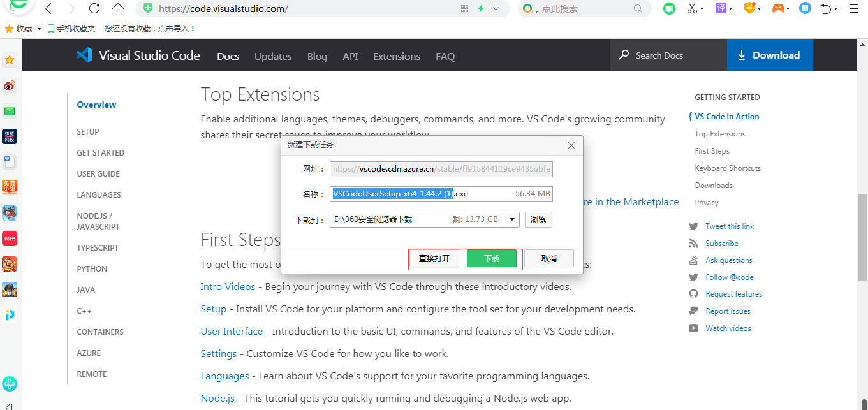Open the orange game controller icon
868x410 pixels.
pos(778,9)
